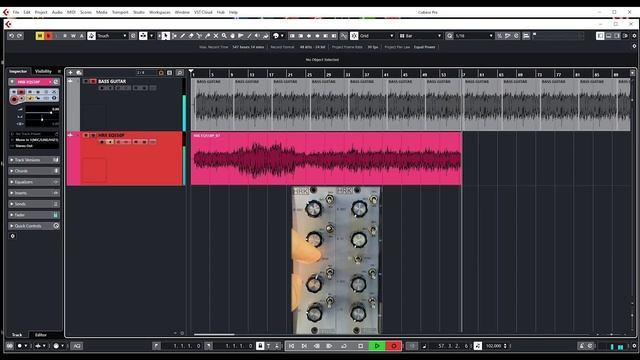
Task: Click the Redo arrow in the toolbar
Action: pos(19,36)
